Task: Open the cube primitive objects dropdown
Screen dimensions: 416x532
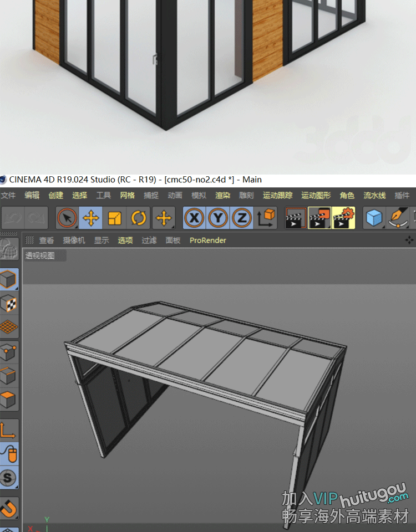Action: click(374, 218)
